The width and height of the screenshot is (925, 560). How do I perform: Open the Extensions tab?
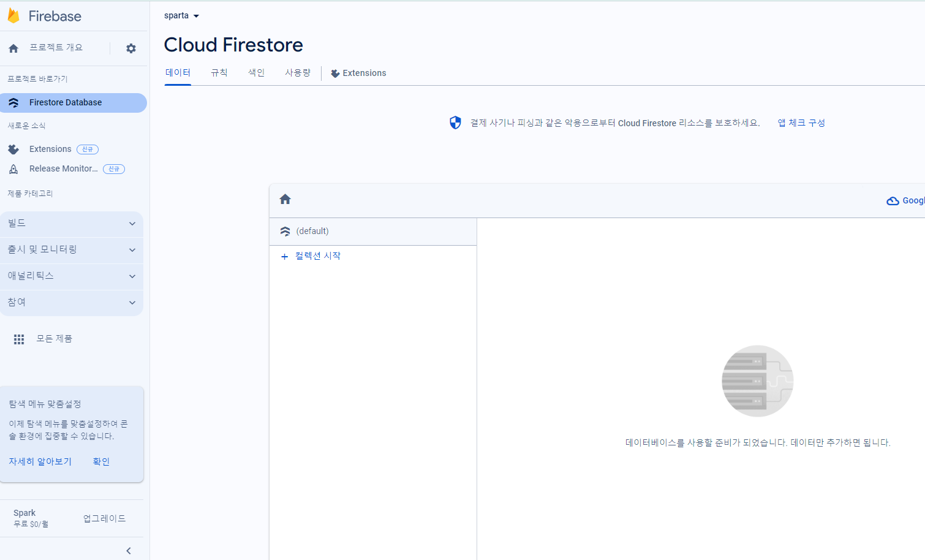[x=358, y=73]
